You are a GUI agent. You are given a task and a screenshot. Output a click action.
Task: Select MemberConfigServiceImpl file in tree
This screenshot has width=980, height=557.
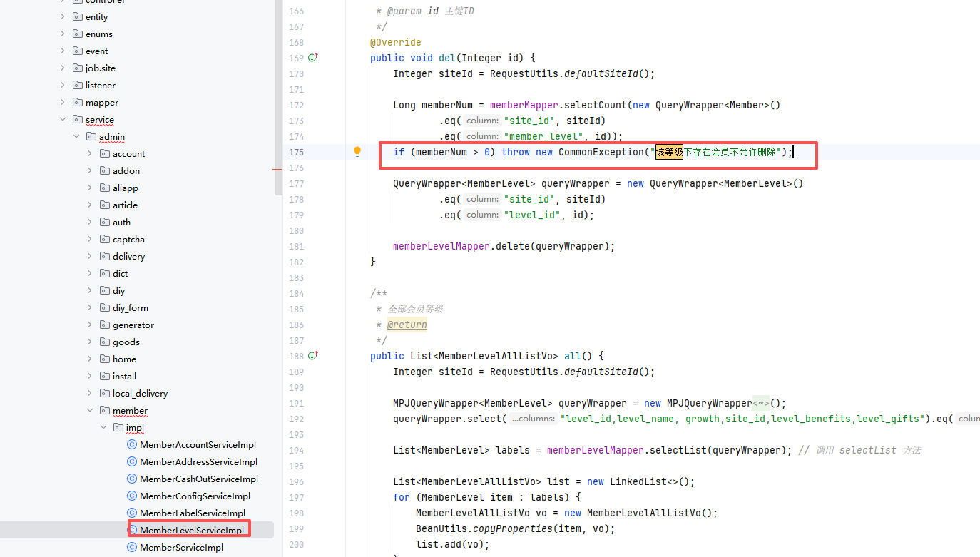tap(195, 496)
